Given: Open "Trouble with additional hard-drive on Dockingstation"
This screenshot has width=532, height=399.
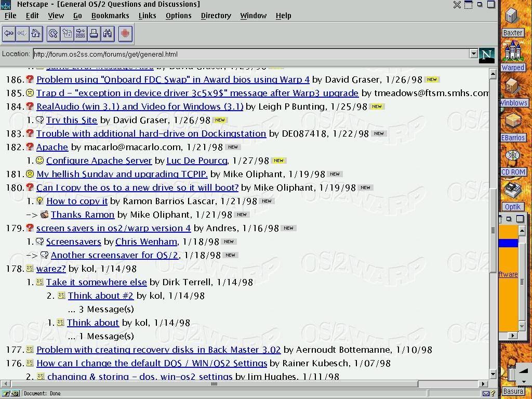Looking at the screenshot, I should click(151, 134).
